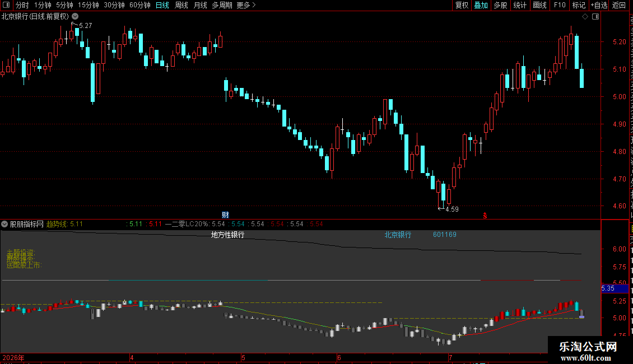Click month 4 on the time axis
The image size is (633, 364).
132,357
